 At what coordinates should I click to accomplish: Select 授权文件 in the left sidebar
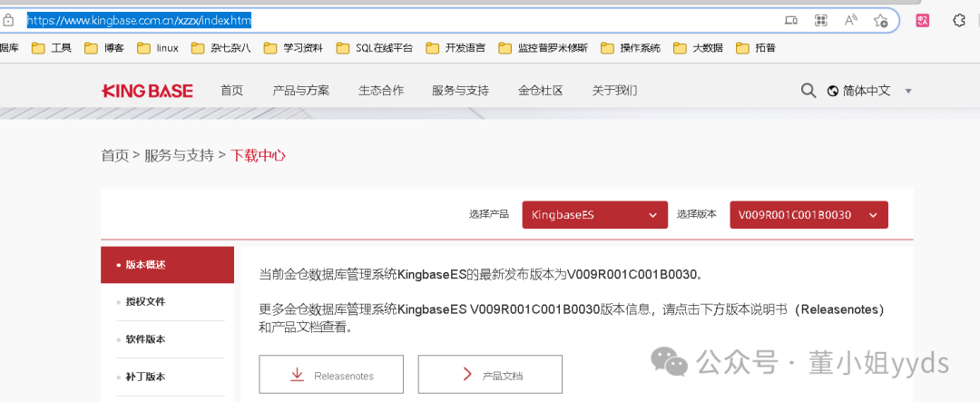click(145, 301)
